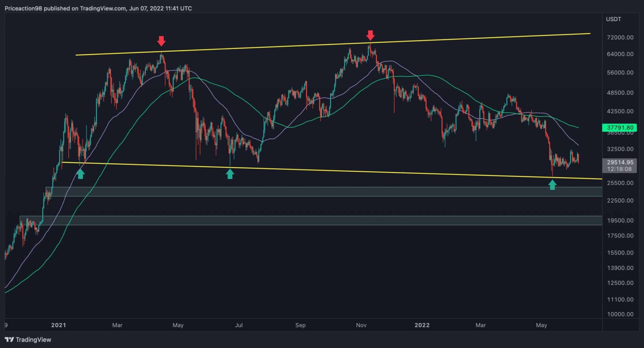Click the upper gray support zone rectangle

click(314, 192)
